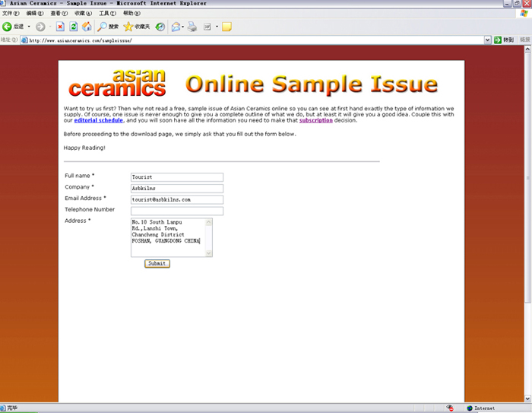Image resolution: width=532 pixels, height=413 pixels.
Task: Click the Address box scroll up arrow
Action: coord(209,222)
